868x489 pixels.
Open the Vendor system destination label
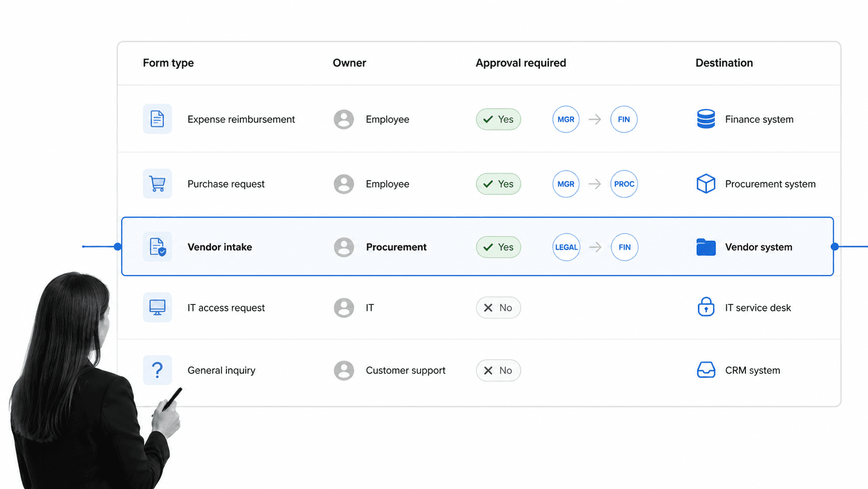coord(758,247)
